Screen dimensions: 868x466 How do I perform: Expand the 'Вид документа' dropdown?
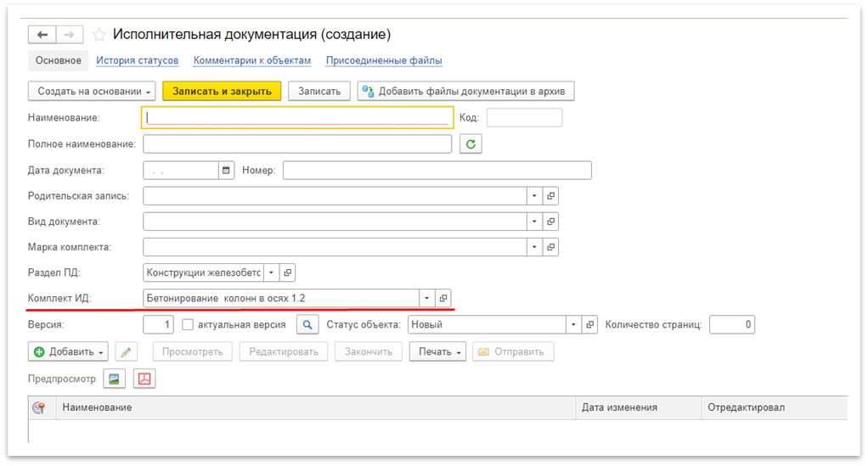coord(534,222)
